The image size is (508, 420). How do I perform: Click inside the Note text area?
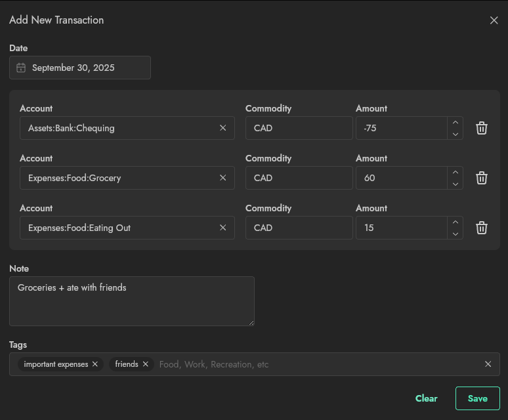pyautogui.click(x=131, y=301)
